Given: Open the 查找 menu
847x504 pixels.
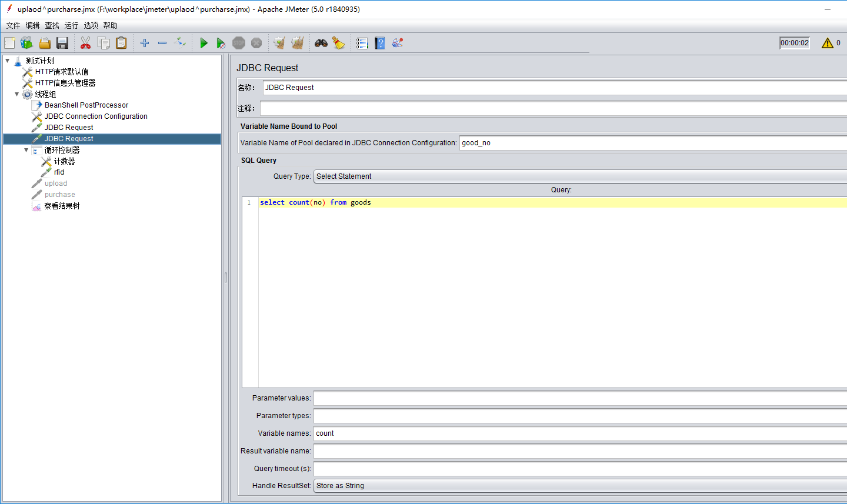Looking at the screenshot, I should tap(52, 25).
